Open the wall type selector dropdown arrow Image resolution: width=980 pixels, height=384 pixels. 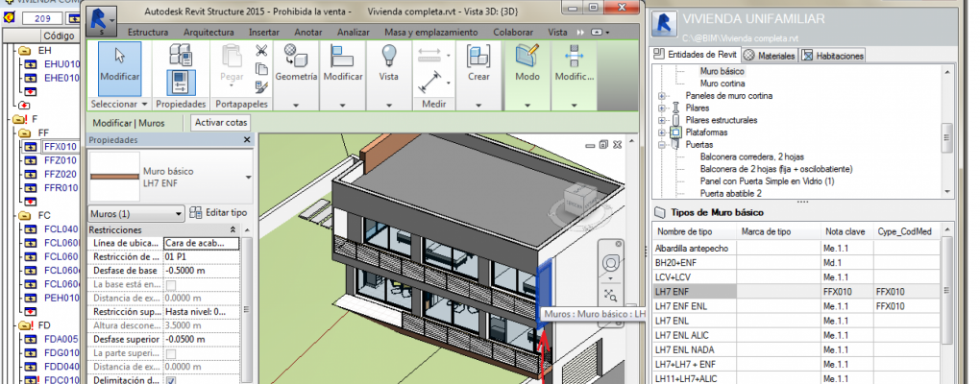pyautogui.click(x=248, y=178)
